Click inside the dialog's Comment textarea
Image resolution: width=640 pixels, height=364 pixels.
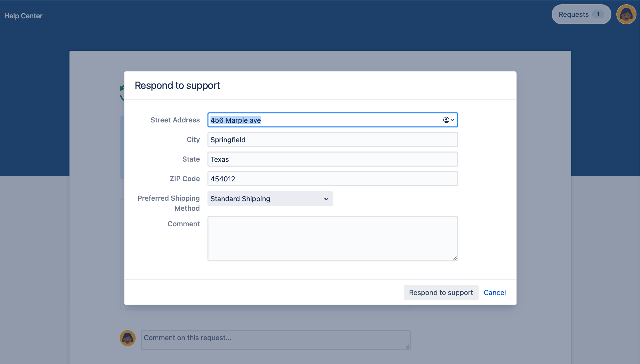pyautogui.click(x=332, y=238)
